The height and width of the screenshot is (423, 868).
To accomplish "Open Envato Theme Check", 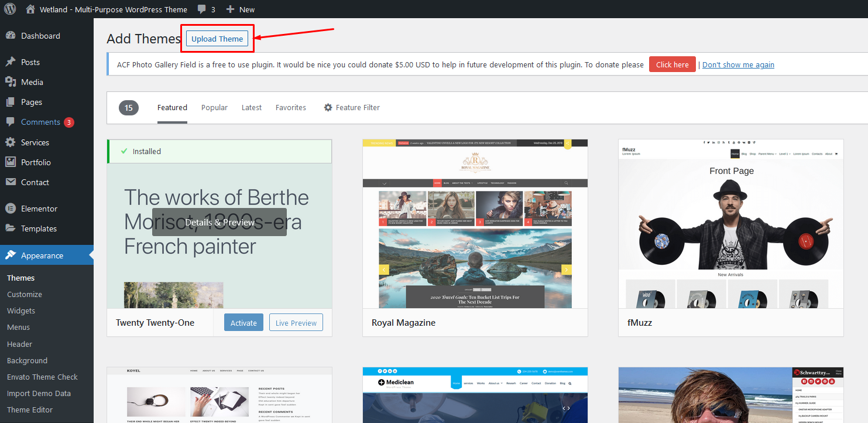I will (42, 377).
